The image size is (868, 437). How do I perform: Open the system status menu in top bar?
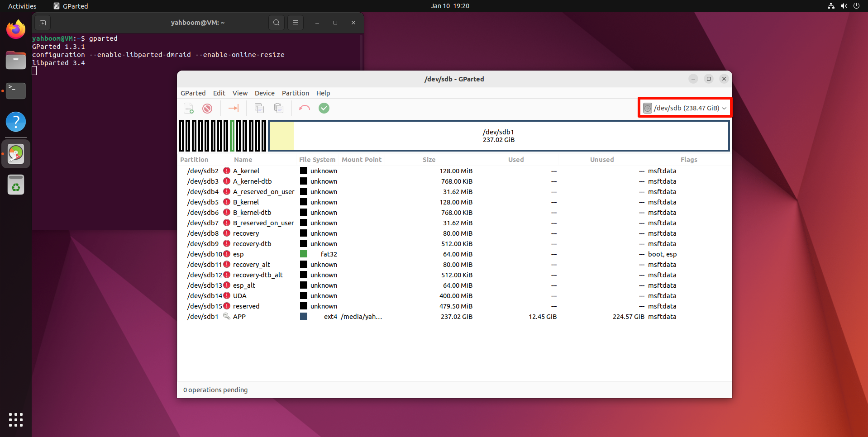click(843, 6)
